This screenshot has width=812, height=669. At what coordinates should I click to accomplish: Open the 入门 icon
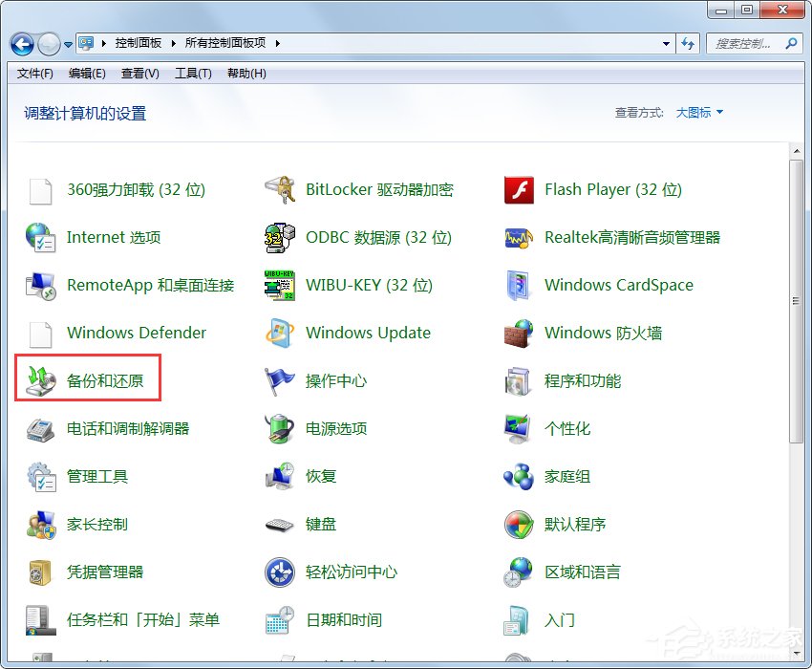[x=517, y=620]
